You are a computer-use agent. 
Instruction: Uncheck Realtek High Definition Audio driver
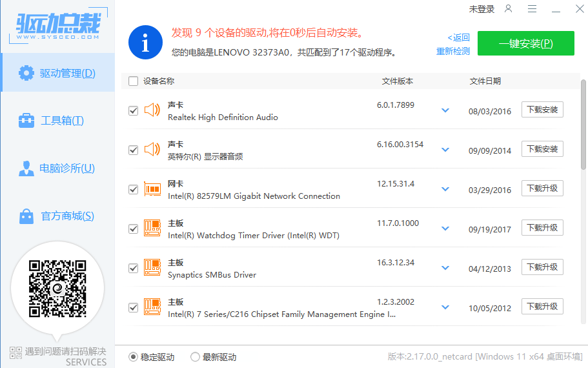tap(133, 110)
